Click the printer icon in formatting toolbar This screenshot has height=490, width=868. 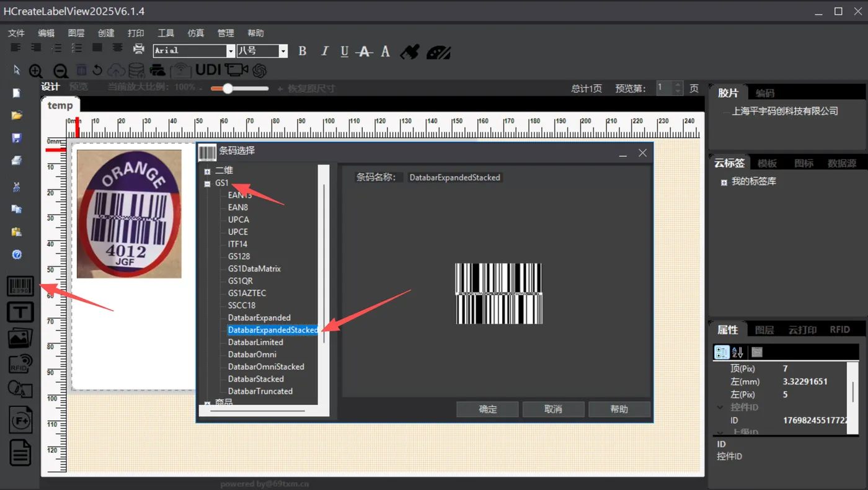(139, 50)
